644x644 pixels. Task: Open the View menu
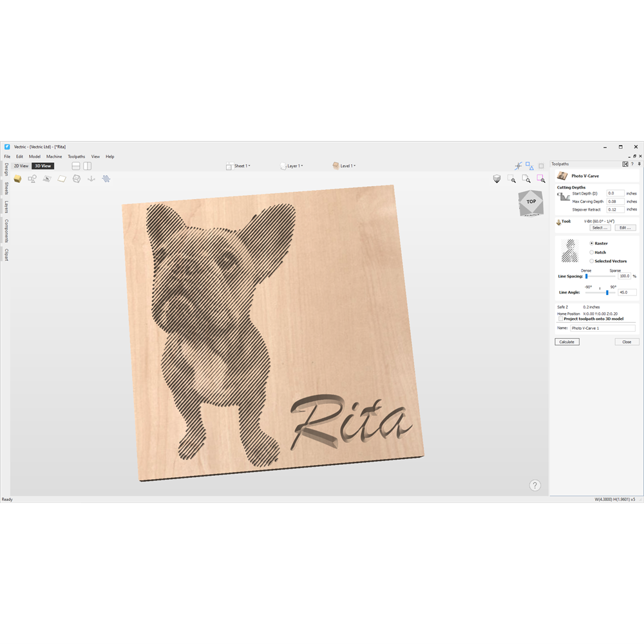coord(95,156)
